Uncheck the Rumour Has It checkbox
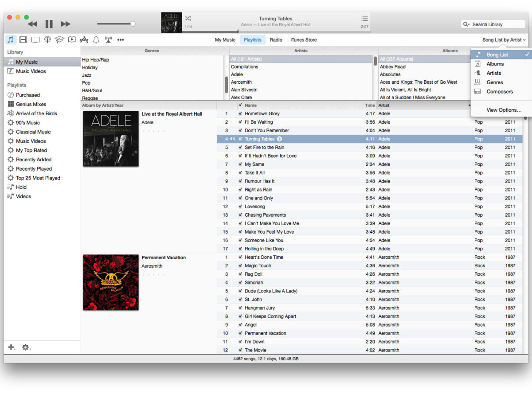This screenshot has height=394, width=532. [x=240, y=181]
